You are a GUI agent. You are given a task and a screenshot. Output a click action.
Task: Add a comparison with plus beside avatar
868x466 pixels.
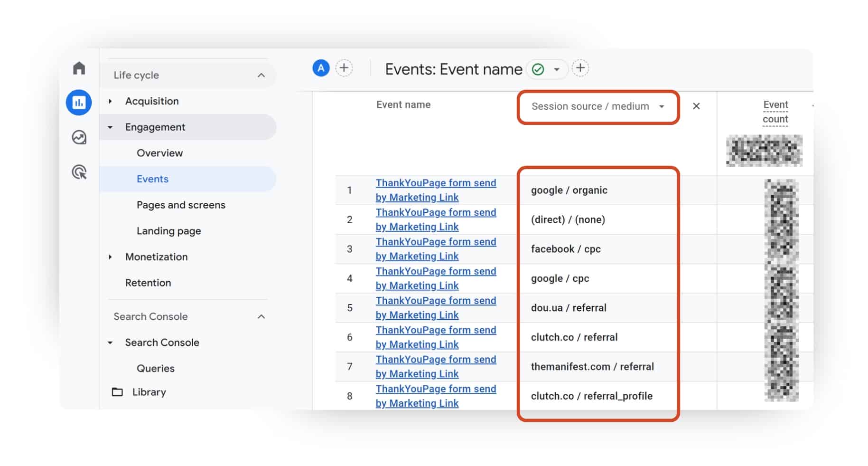click(x=344, y=68)
